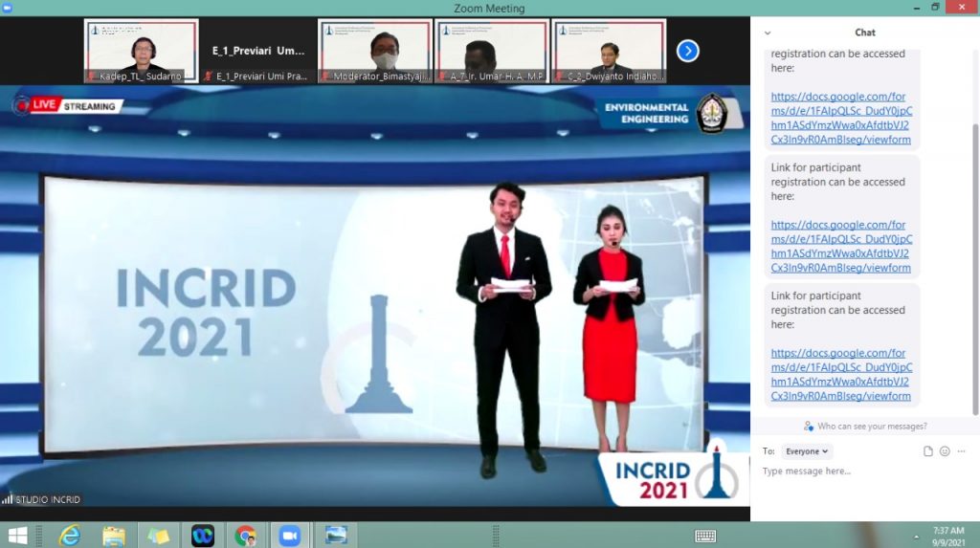Open File Explorer from the taskbar
This screenshot has width=980, height=548.
[114, 536]
